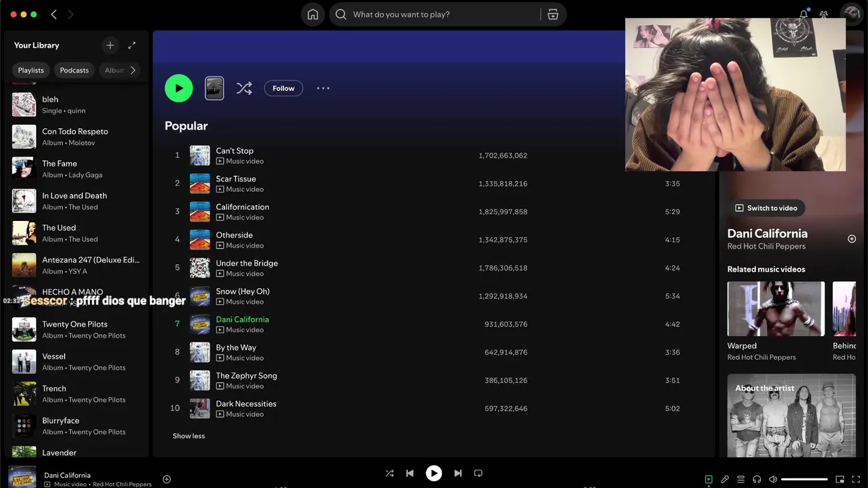Click now-playing bar album cover
The image size is (868, 488).
coord(22,476)
